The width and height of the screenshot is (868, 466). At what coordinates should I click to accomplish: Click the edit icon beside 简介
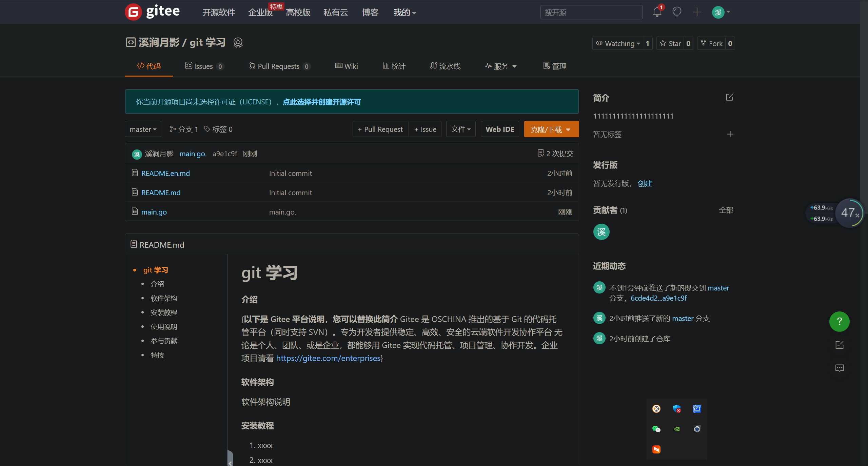point(729,98)
